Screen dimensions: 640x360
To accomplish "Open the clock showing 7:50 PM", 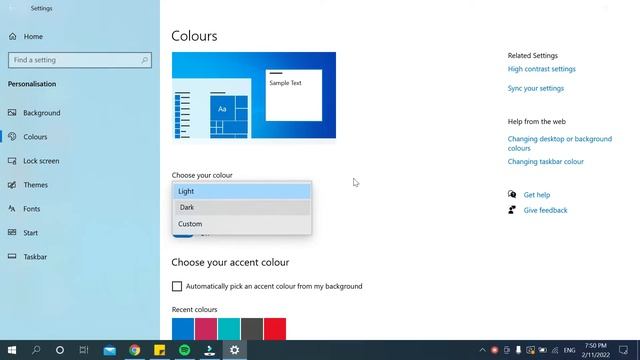I will (596, 350).
